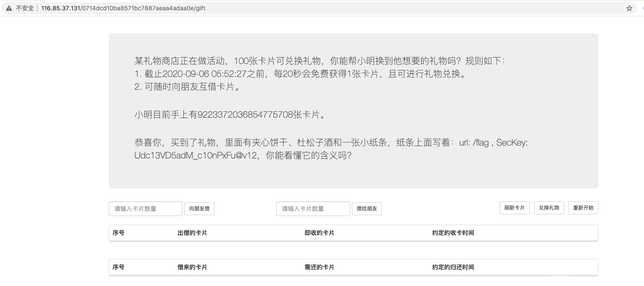Click the 不安全 security label
This screenshot has width=644, height=286.
(x=25, y=8)
